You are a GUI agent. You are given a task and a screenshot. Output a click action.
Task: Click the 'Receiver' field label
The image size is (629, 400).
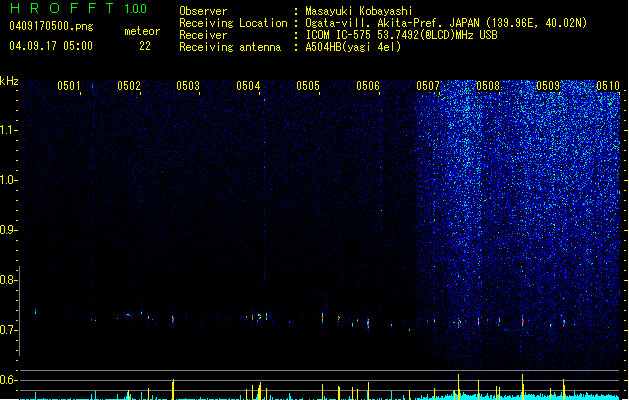[203, 35]
